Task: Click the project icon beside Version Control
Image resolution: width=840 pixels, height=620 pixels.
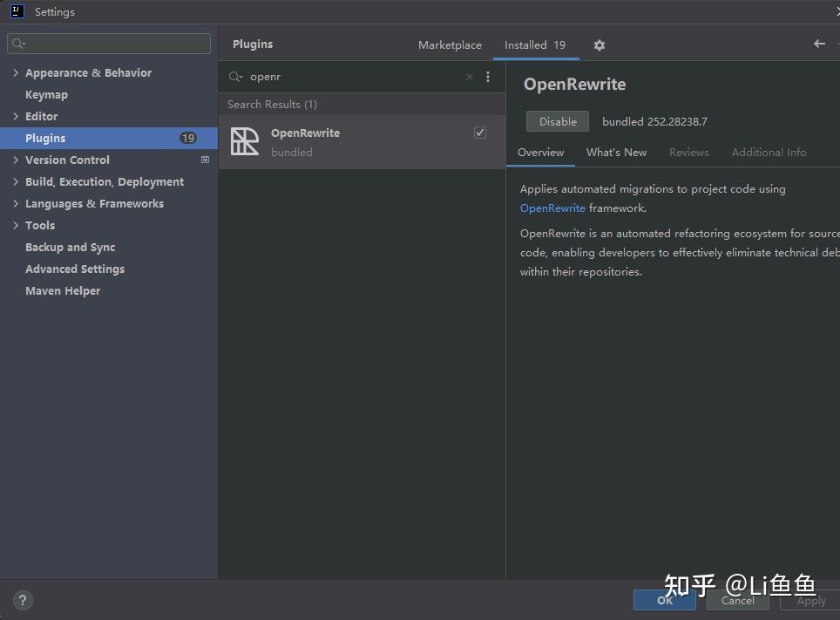Action: [x=206, y=160]
